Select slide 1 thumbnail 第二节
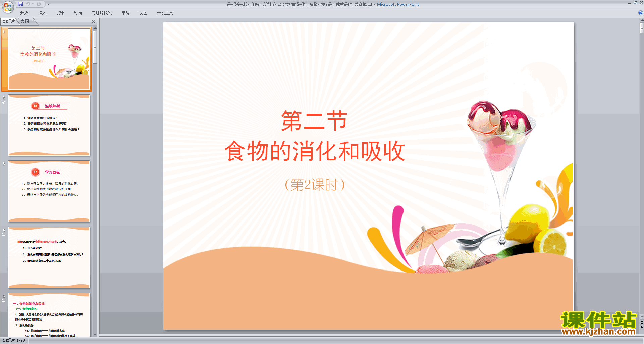644x344 pixels. (x=49, y=59)
